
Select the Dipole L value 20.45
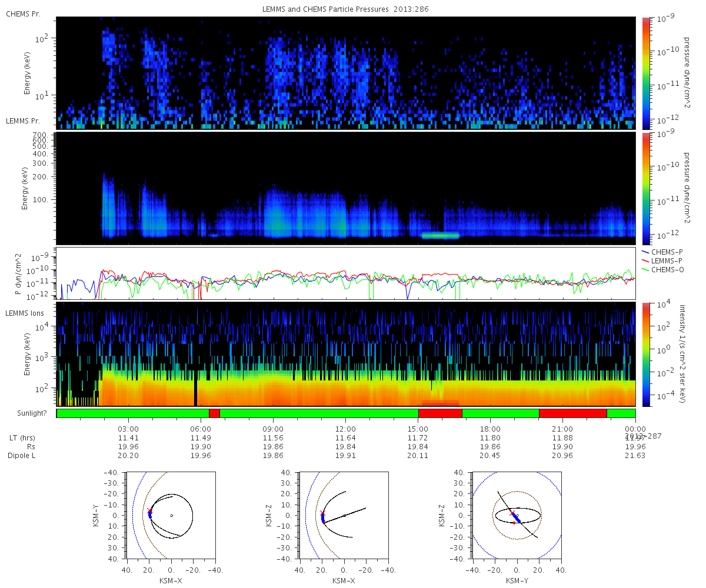click(490, 456)
